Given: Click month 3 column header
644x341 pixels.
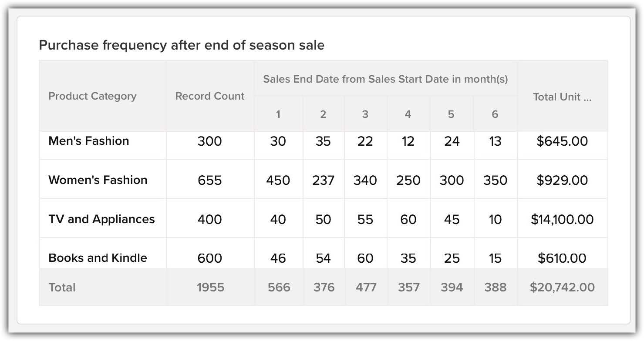Looking at the screenshot, I should point(365,114).
